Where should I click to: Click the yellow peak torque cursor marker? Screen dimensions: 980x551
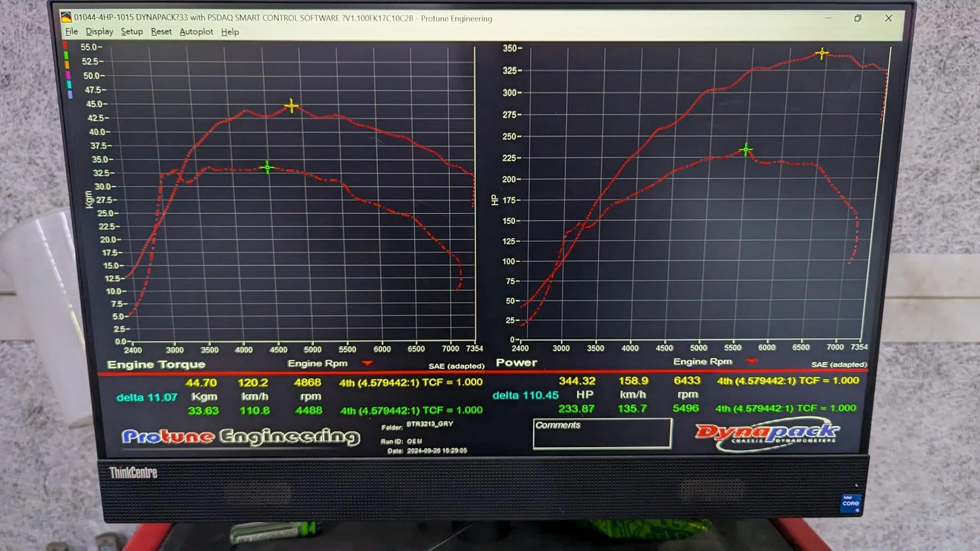291,106
